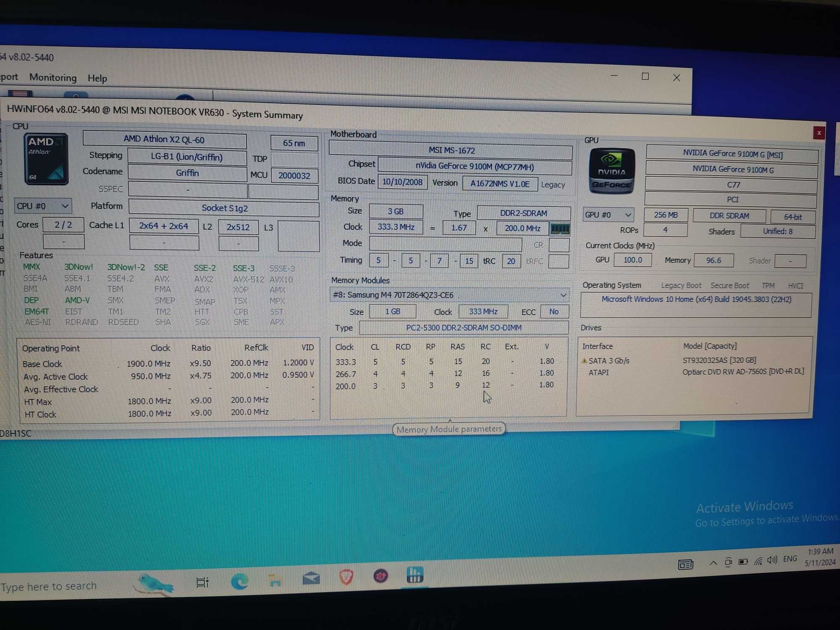Open the clock showing 1:39 AM

tap(820, 551)
